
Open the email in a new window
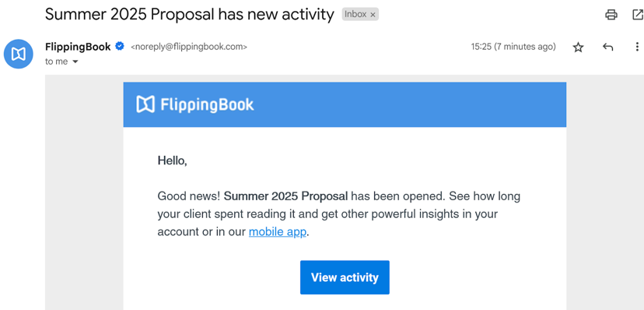(x=638, y=15)
